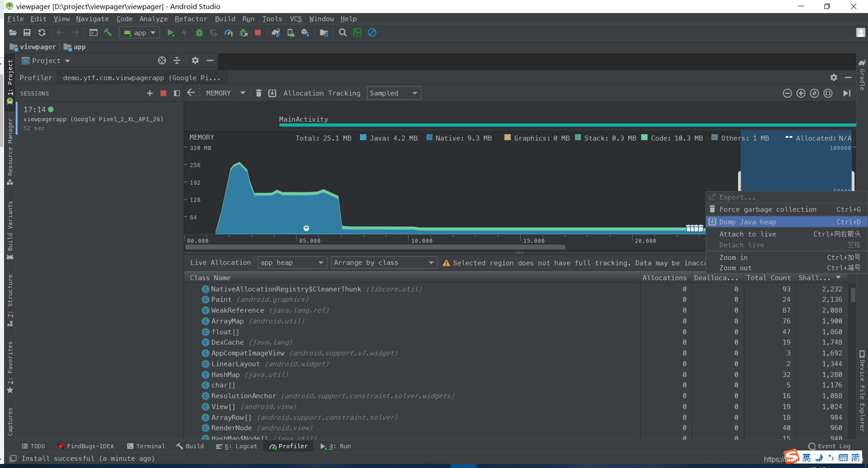Viewport: 868px width, 468px height.
Task: Go back with the profiler arrow icon
Action: [x=191, y=93]
